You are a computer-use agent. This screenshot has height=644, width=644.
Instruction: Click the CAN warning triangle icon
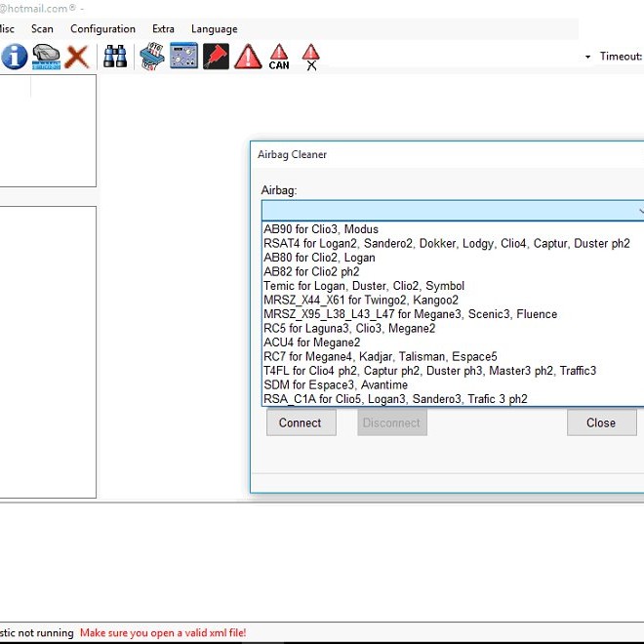click(279, 57)
